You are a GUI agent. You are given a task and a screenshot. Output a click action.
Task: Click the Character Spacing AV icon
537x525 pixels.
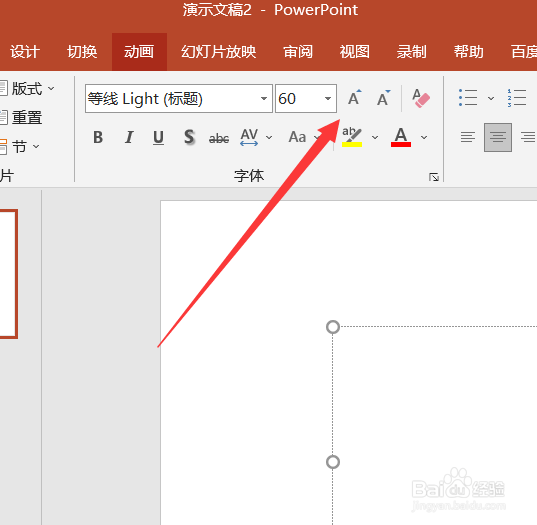pyautogui.click(x=249, y=137)
